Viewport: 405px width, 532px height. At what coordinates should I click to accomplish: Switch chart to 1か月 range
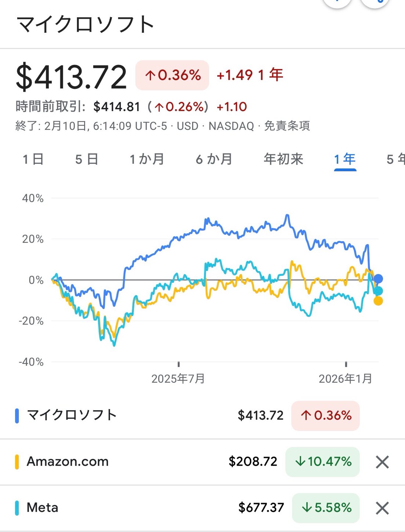[147, 159]
